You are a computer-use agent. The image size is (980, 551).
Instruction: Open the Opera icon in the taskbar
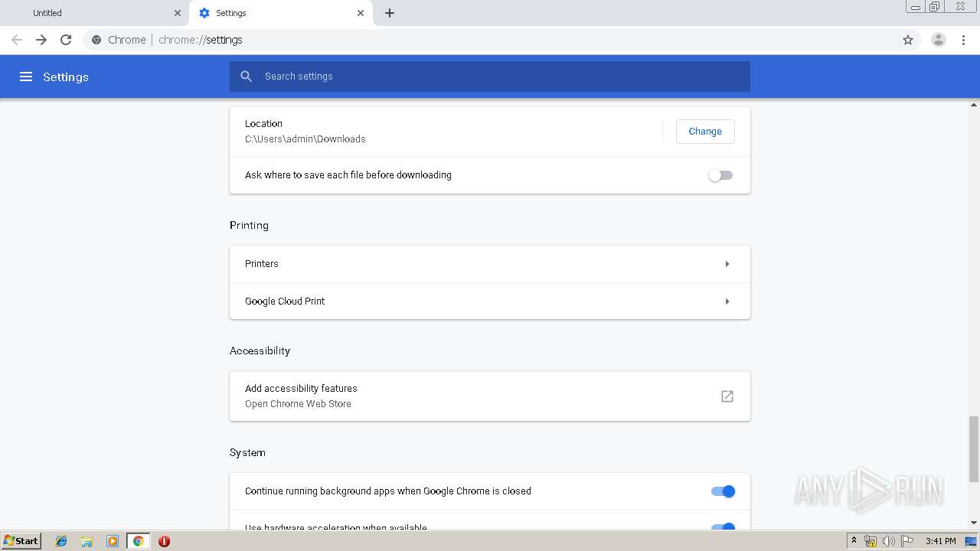(x=164, y=541)
